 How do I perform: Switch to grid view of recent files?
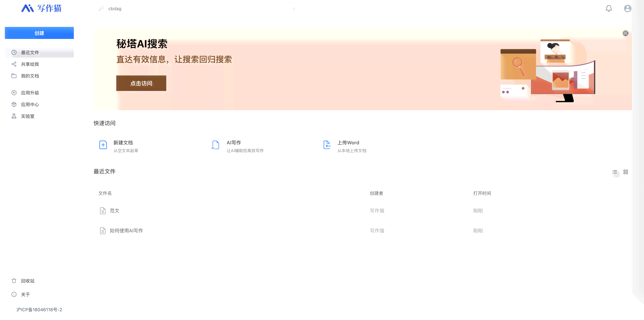coord(626,172)
